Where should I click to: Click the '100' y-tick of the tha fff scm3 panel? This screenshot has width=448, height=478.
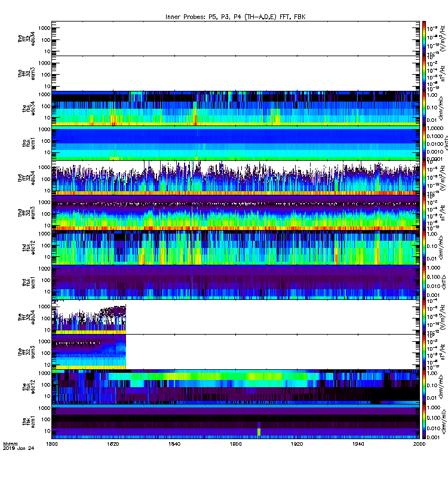click(x=46, y=75)
